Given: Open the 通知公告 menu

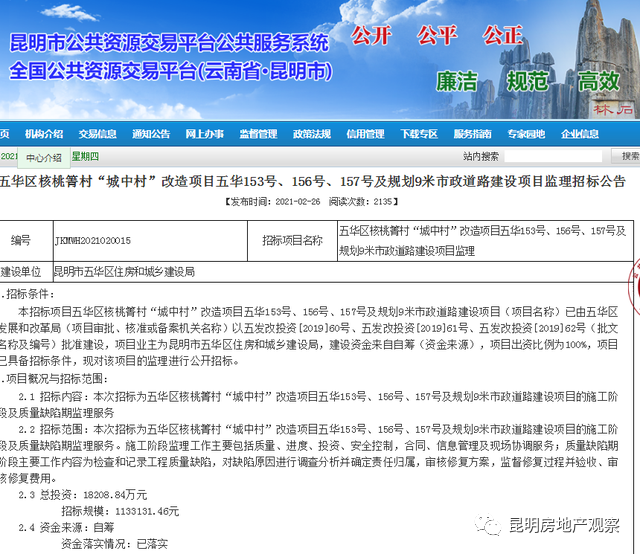Looking at the screenshot, I should 151,134.
